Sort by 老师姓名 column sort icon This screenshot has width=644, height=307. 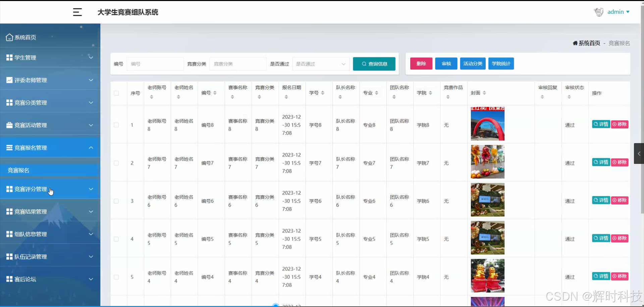[178, 97]
